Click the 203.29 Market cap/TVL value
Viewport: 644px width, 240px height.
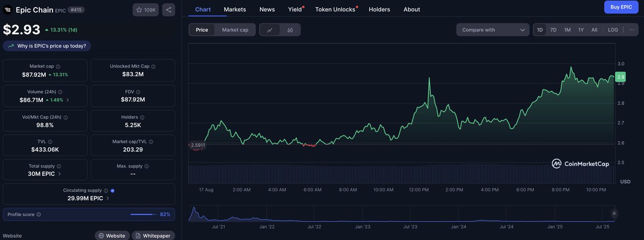click(133, 149)
